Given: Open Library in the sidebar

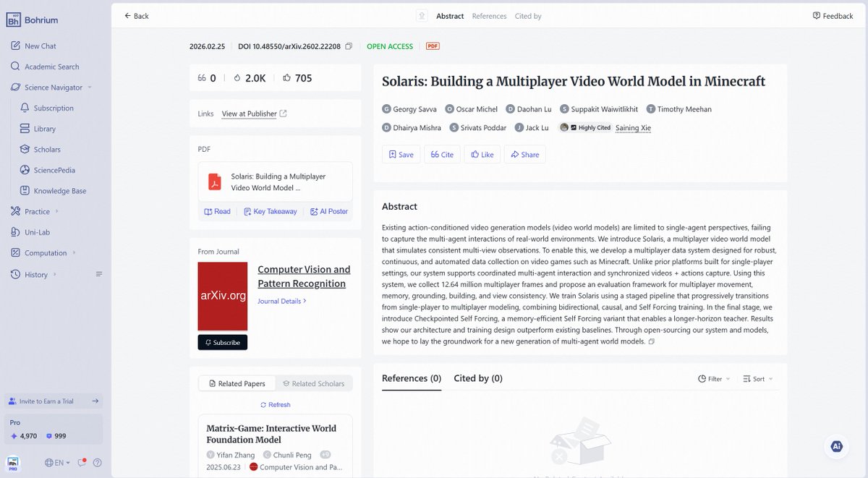Looking at the screenshot, I should tap(38, 129).
